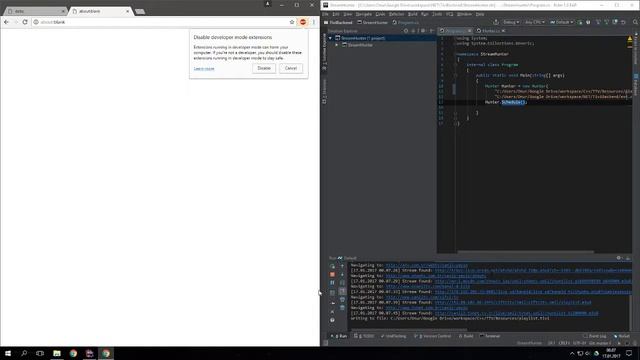This screenshot has height=360, width=640.
Task: Open the Rider icon on the taskbar
Action: pyautogui.click(x=89, y=353)
